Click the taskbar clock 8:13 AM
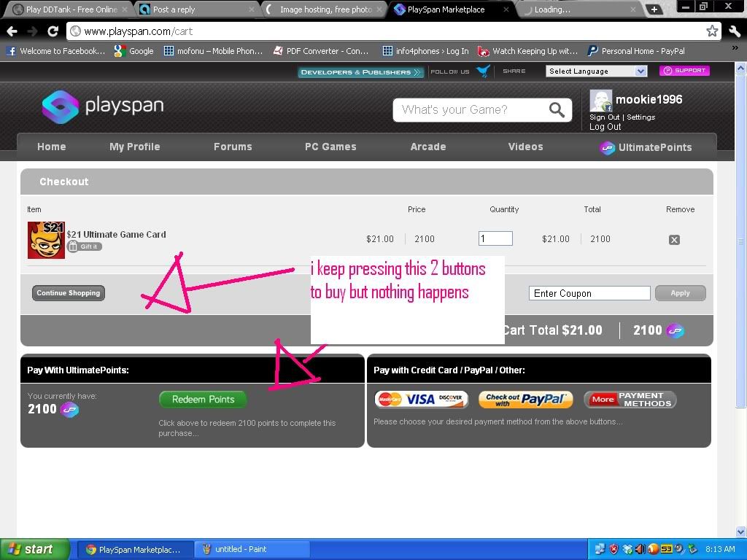The height and width of the screenshot is (560, 747). pyautogui.click(x=720, y=549)
